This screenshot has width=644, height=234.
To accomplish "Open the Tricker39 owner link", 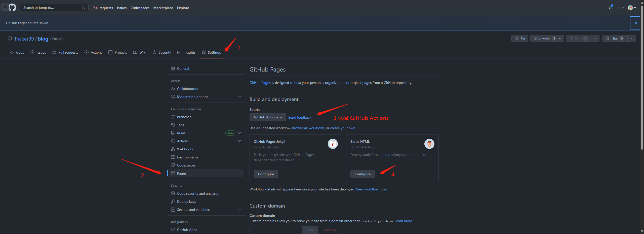I will coord(24,39).
